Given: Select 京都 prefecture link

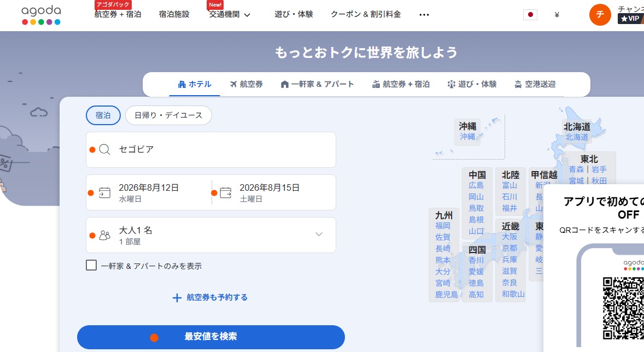Looking at the screenshot, I should 510,248.
